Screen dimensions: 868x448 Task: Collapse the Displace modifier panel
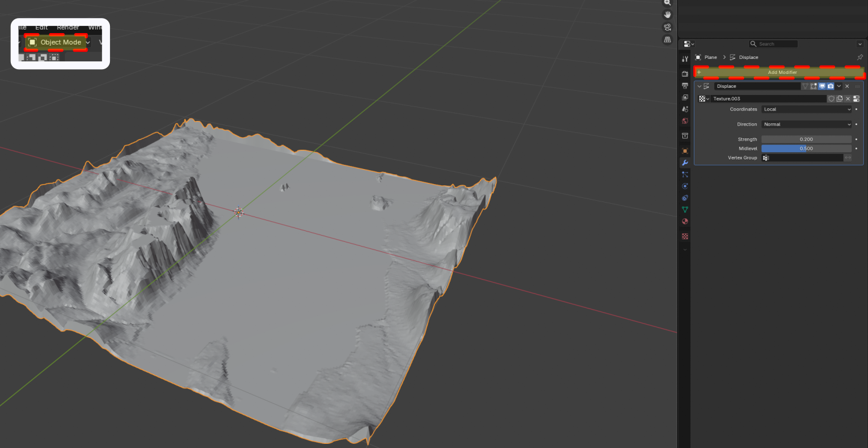[699, 86]
